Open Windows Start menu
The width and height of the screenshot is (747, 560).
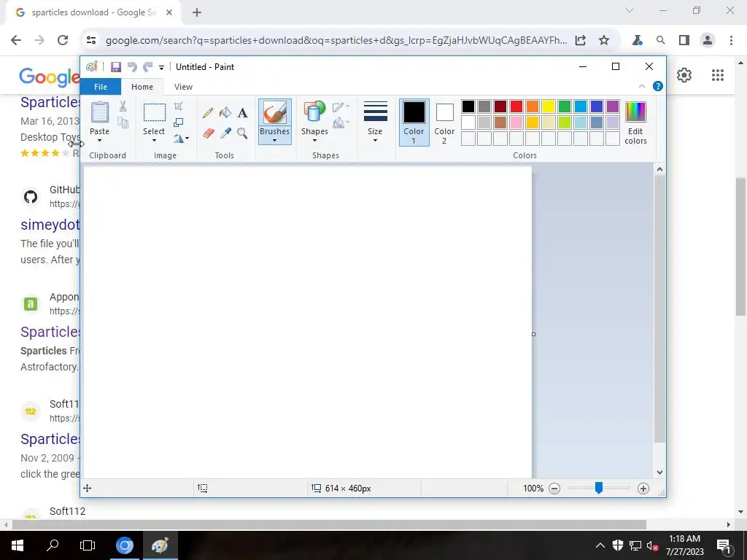pyautogui.click(x=18, y=545)
